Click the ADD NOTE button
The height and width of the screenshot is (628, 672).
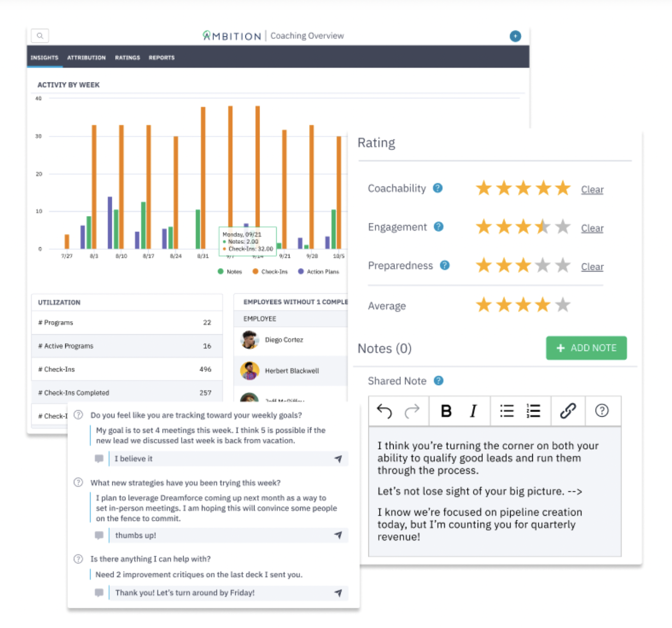(586, 348)
